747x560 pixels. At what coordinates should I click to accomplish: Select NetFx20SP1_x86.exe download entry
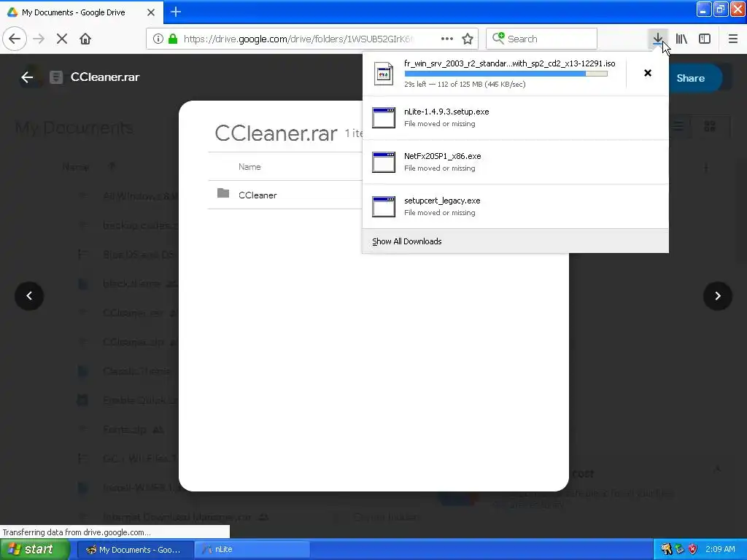[516, 162]
